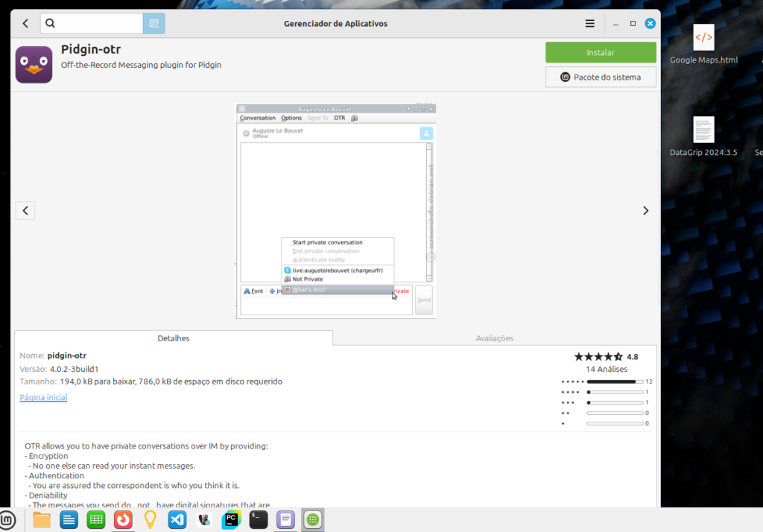Toggle the search-in-description button
This screenshot has height=532, width=763.
tap(153, 23)
